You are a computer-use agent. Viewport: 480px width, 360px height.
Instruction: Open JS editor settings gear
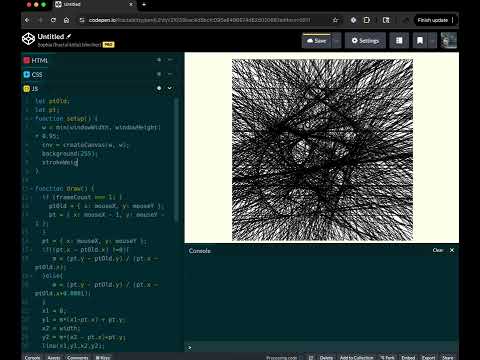[159, 88]
